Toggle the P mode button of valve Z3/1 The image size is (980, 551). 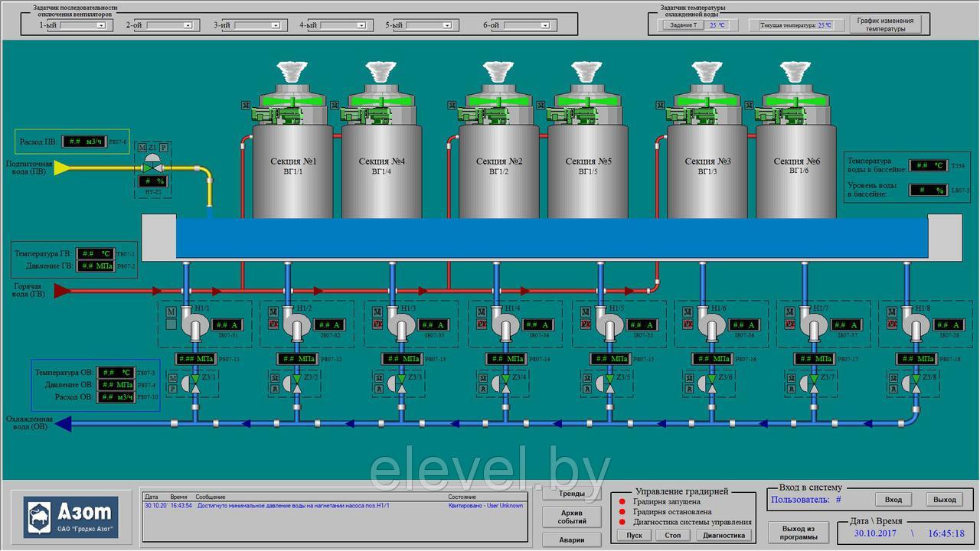172,389
